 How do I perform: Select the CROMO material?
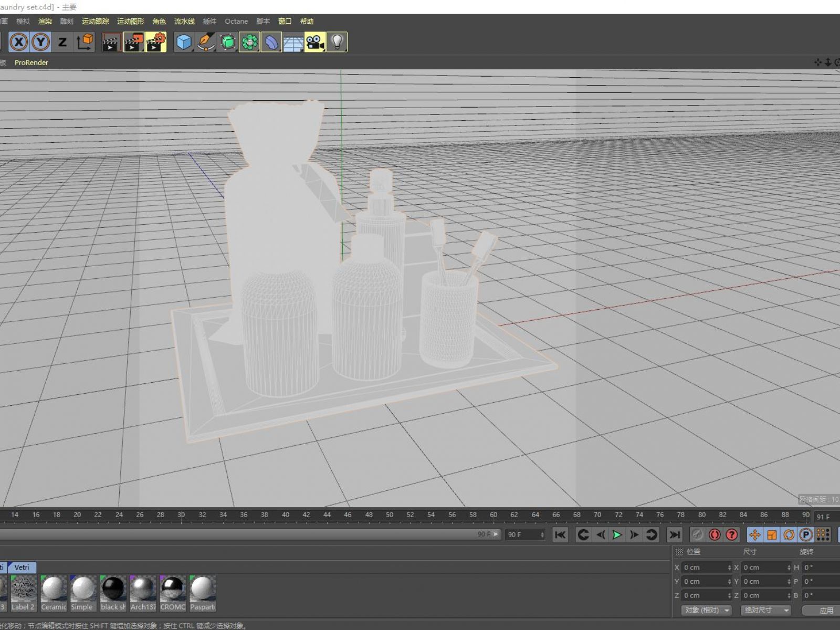173,593
